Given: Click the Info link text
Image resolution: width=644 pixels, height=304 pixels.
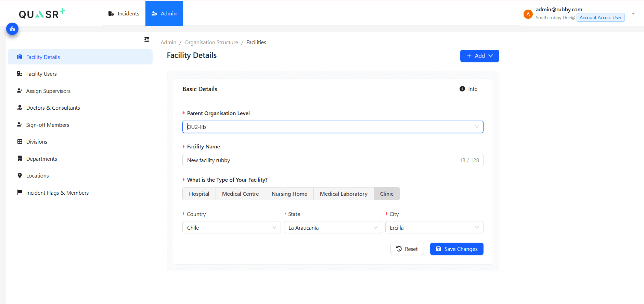Looking at the screenshot, I should [x=473, y=89].
